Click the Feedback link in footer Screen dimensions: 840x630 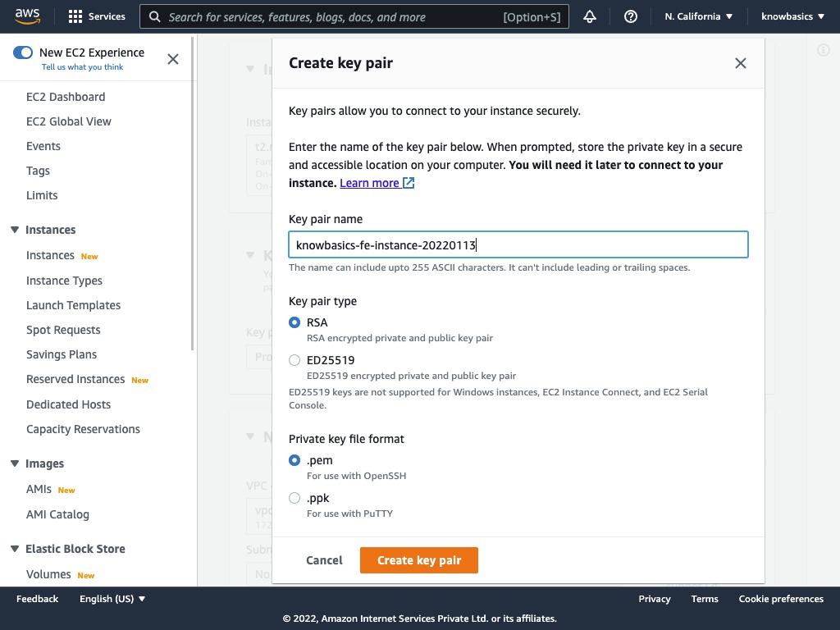tap(37, 599)
